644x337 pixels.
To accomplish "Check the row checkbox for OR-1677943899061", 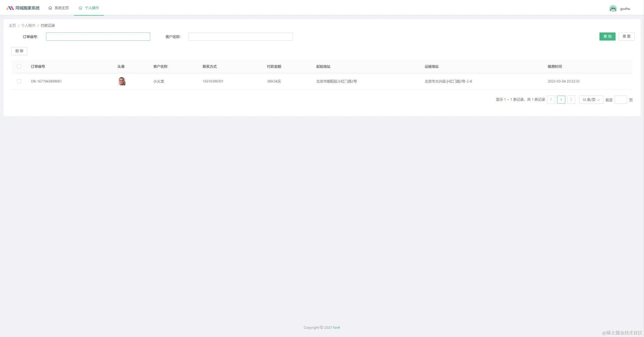I will click(x=19, y=81).
